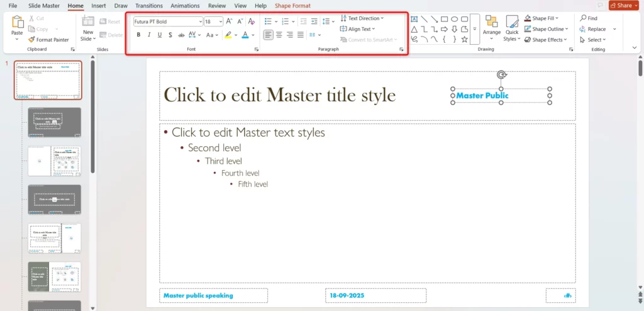Click the Format Painter tool
This screenshot has height=311, width=644.
click(48, 40)
